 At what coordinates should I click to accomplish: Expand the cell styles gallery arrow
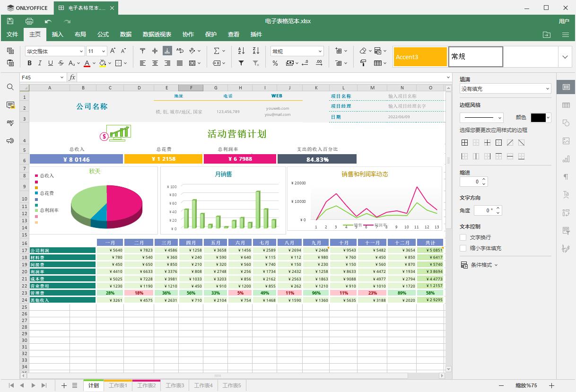coord(565,57)
